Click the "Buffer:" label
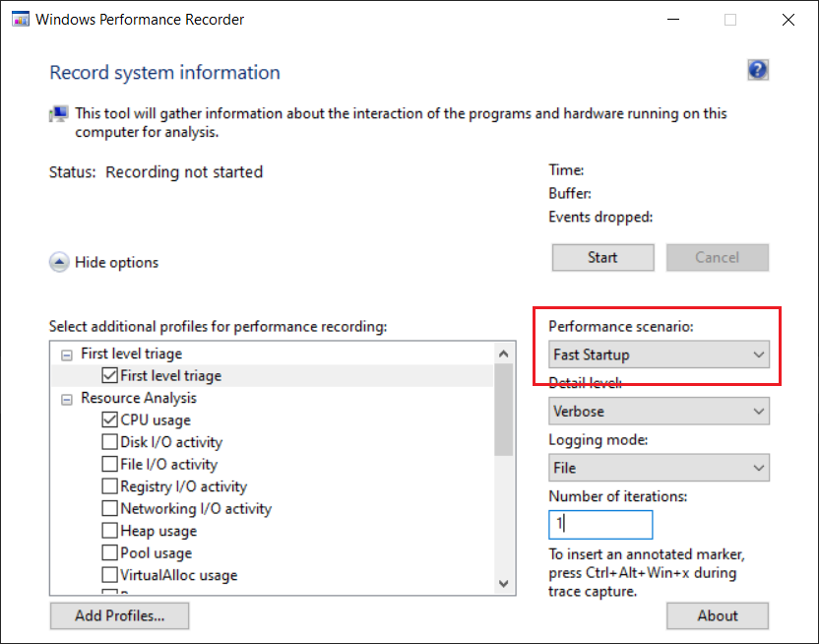 [x=570, y=193]
